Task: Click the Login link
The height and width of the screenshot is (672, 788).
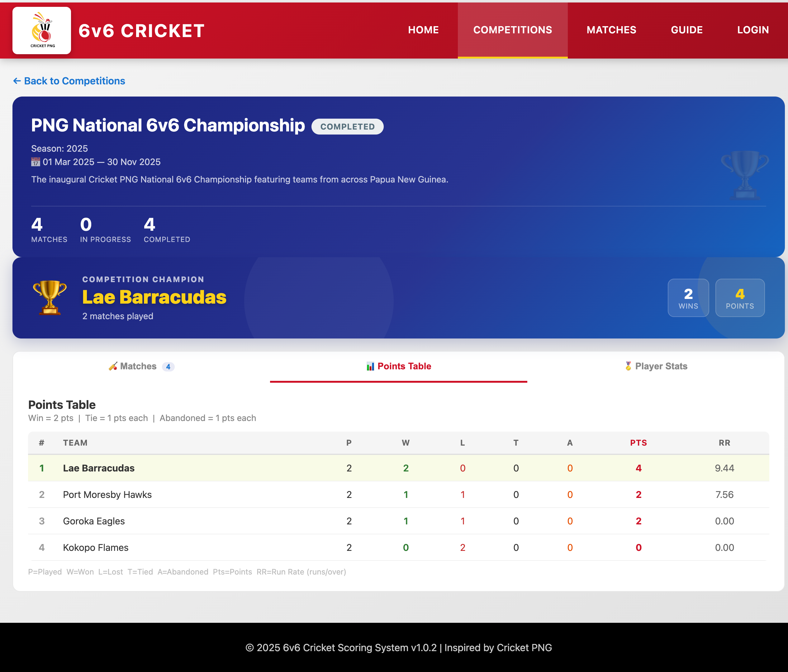Action: pos(752,30)
